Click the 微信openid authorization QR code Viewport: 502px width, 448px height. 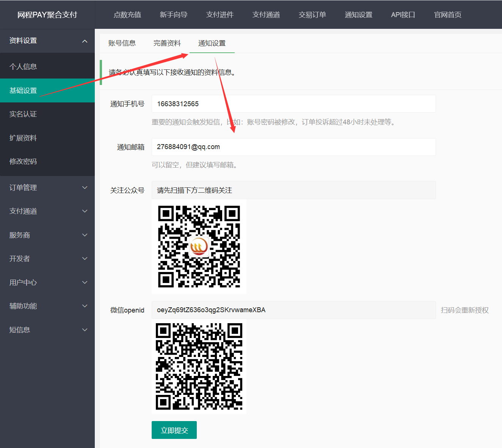[199, 366]
